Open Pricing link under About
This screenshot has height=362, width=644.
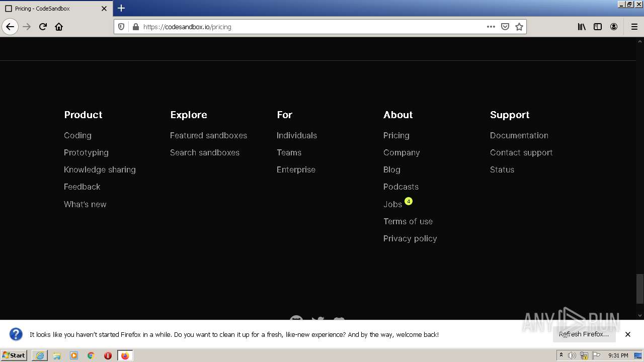coord(396,135)
